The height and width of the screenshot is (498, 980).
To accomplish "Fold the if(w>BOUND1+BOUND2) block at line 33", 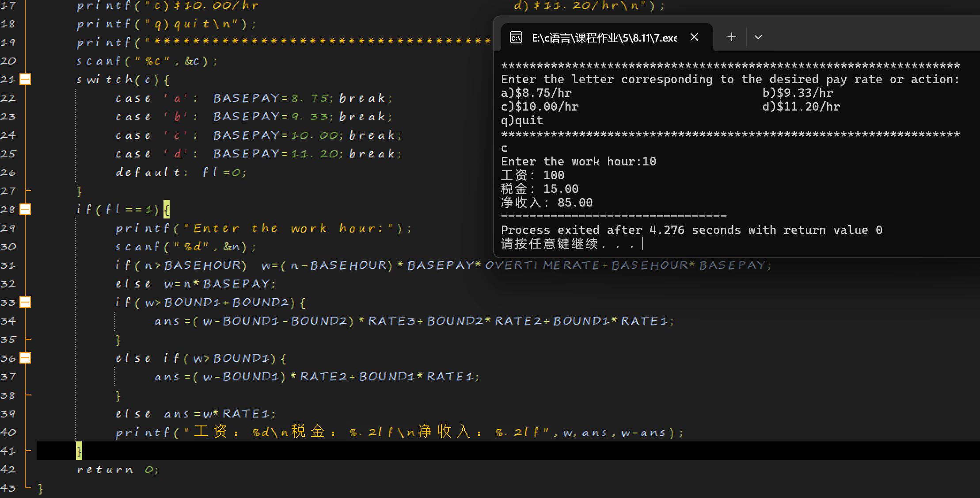I will point(26,302).
